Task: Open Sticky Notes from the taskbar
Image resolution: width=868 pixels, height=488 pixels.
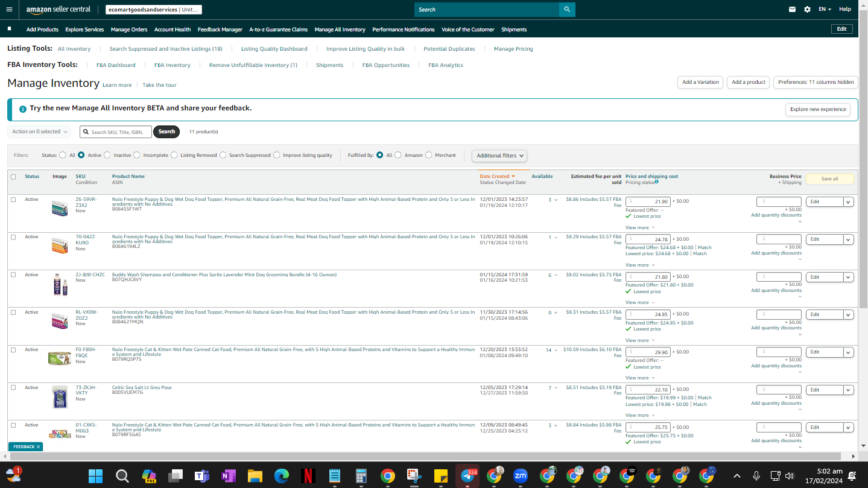Action: click(x=440, y=476)
